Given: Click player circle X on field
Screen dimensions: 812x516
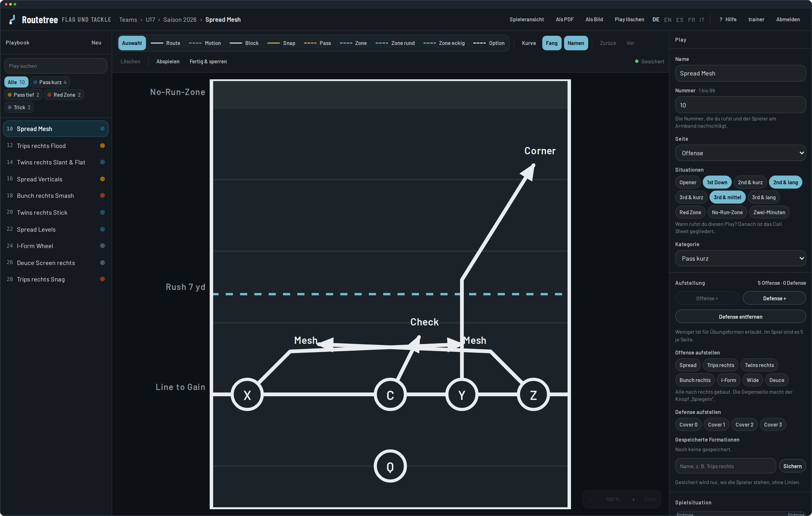Looking at the screenshot, I should click(247, 395).
